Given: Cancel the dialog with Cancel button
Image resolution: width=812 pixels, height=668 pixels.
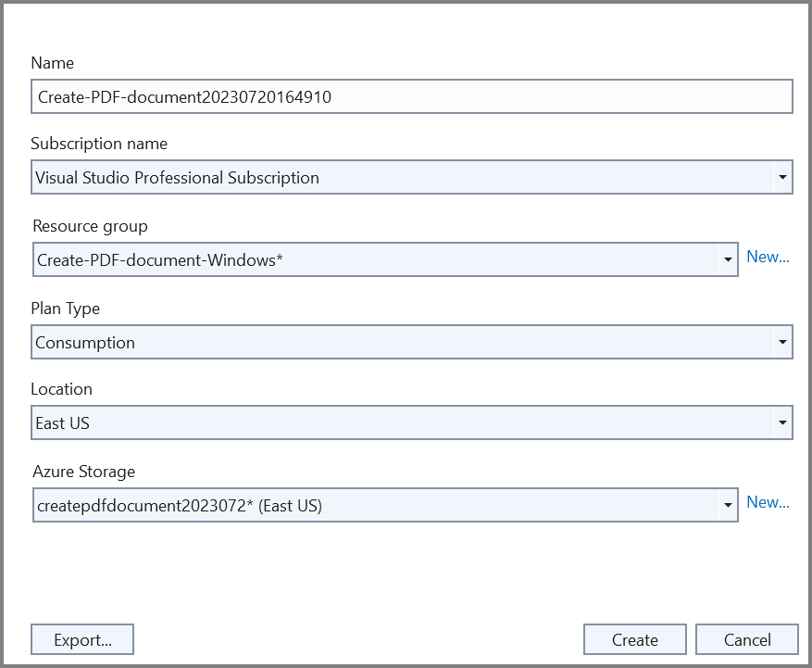Looking at the screenshot, I should pyautogui.click(x=746, y=639).
